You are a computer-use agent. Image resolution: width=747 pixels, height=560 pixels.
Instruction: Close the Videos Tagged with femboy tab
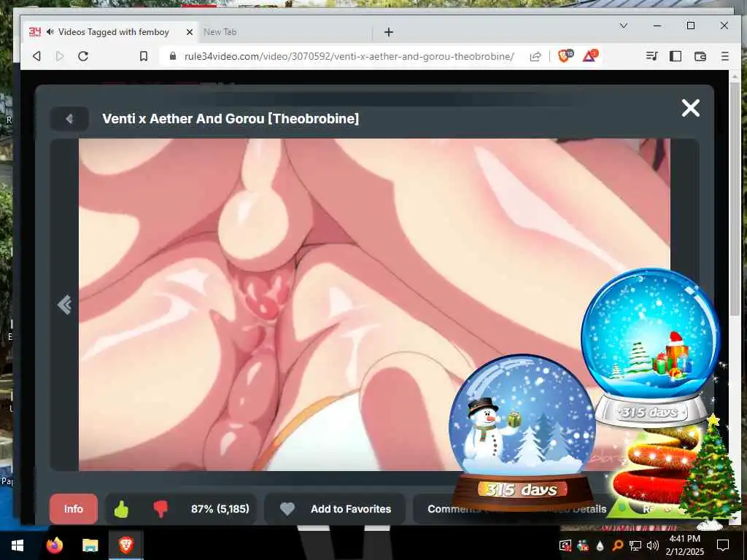point(189,32)
